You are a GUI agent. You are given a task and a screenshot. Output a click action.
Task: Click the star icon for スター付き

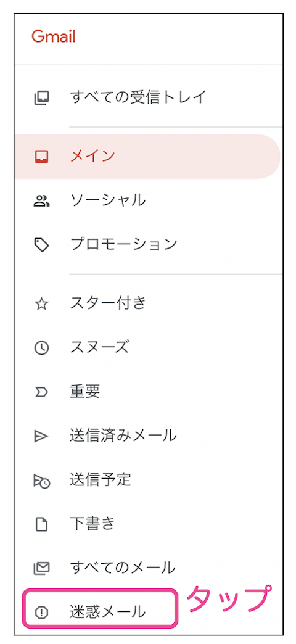click(x=41, y=304)
